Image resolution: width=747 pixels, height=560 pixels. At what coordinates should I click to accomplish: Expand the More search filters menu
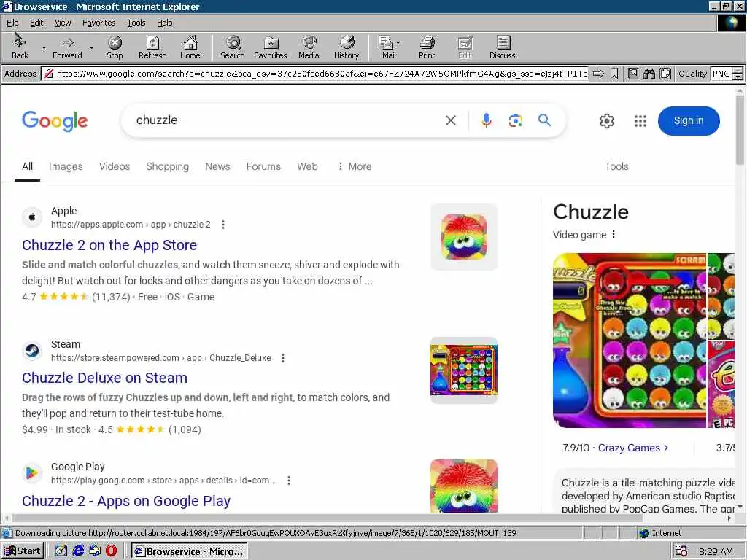click(x=354, y=166)
